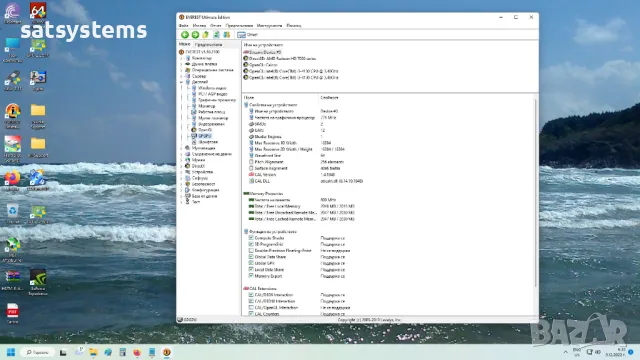Viewport: 640px width, 360px height.
Task: Toggle the Compute Shader checkbox
Action: tap(251, 238)
